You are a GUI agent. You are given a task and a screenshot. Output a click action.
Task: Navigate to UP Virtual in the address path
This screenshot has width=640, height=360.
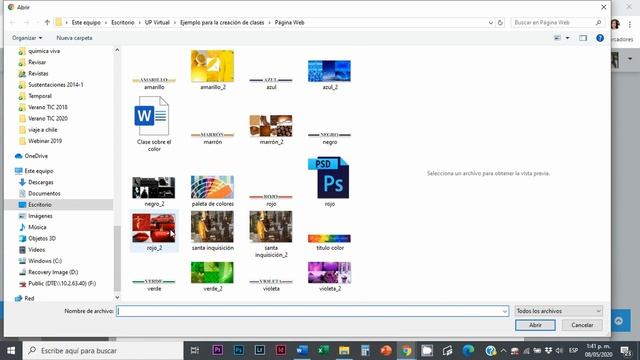[x=157, y=22]
